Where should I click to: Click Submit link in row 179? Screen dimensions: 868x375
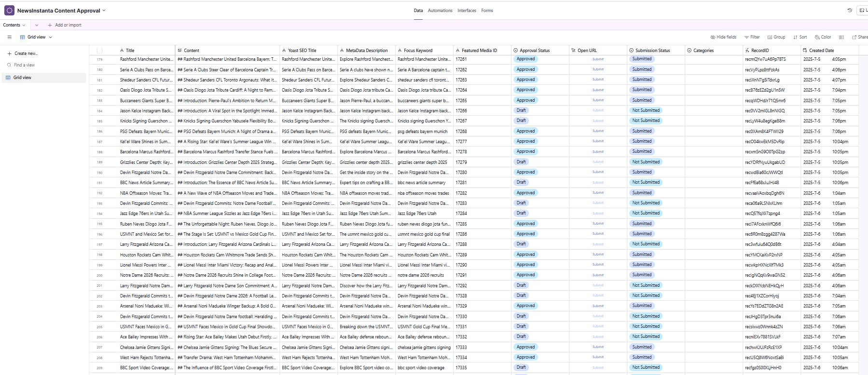[598, 59]
